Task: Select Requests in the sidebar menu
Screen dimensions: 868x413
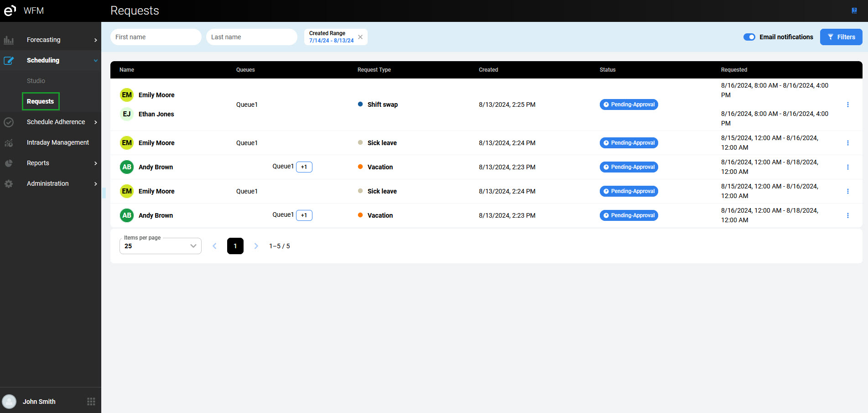Action: 41,101
